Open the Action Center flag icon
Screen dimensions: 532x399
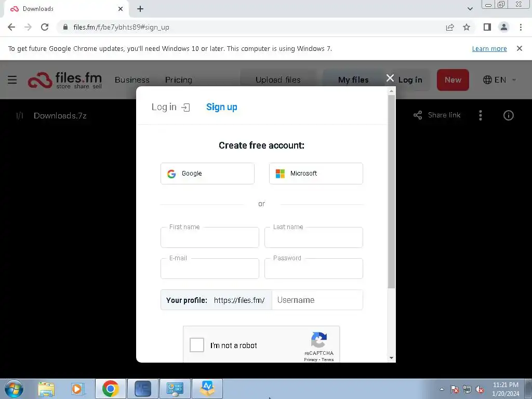tap(455, 390)
